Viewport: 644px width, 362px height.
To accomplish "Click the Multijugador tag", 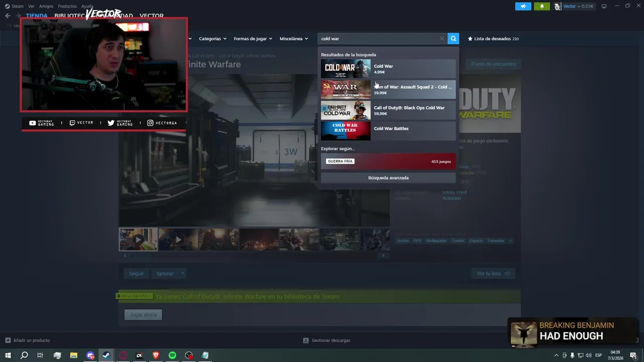I will click(x=436, y=241).
